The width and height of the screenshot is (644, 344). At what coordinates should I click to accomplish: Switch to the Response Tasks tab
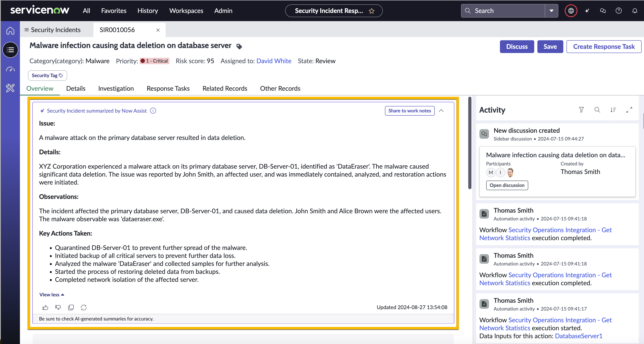(168, 88)
